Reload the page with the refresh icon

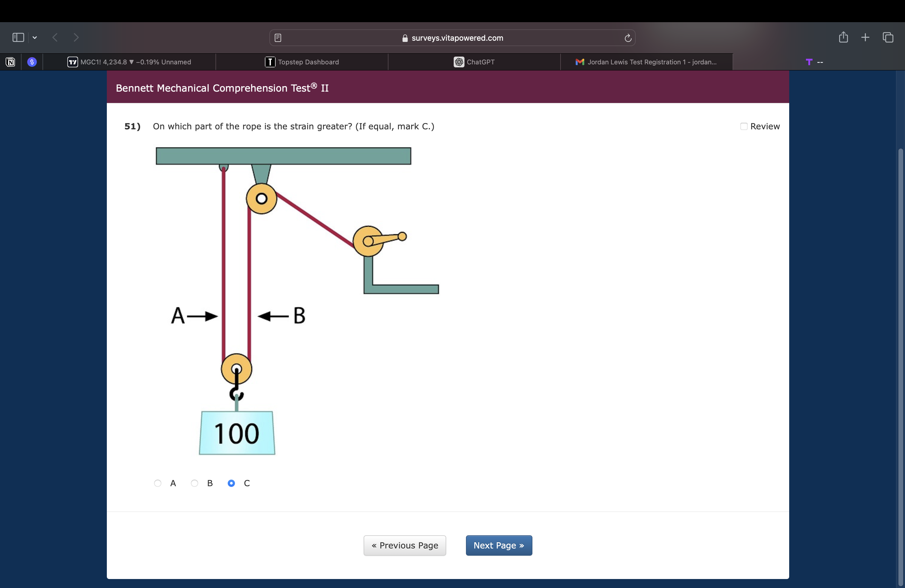click(x=628, y=38)
